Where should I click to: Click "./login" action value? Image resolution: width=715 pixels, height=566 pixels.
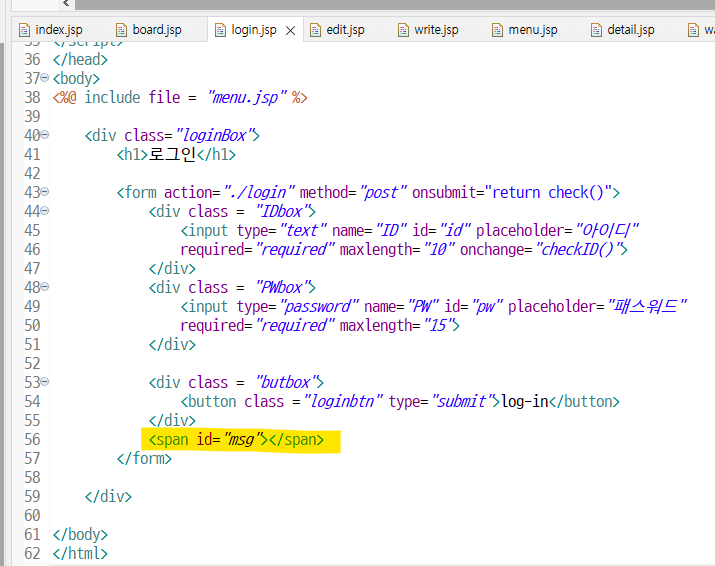[259, 192]
